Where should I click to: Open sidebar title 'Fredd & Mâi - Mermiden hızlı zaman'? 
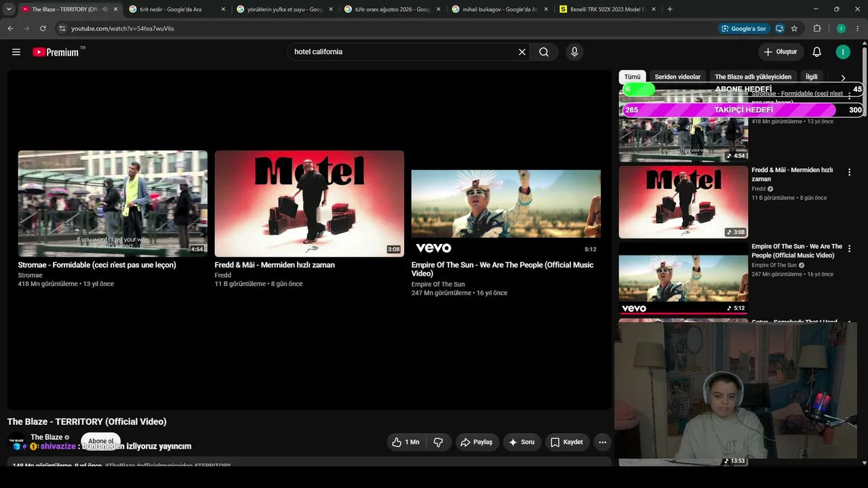pyautogui.click(x=792, y=174)
